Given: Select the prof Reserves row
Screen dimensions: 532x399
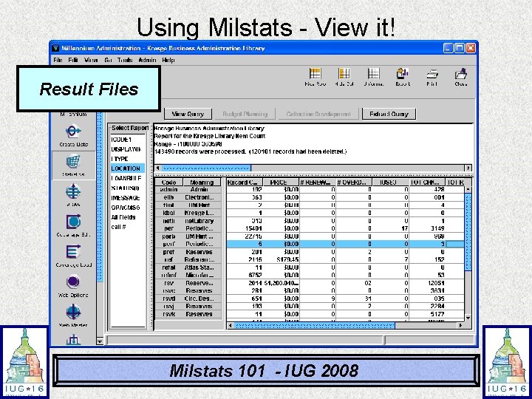Looking at the screenshot, I should click(x=188, y=252).
